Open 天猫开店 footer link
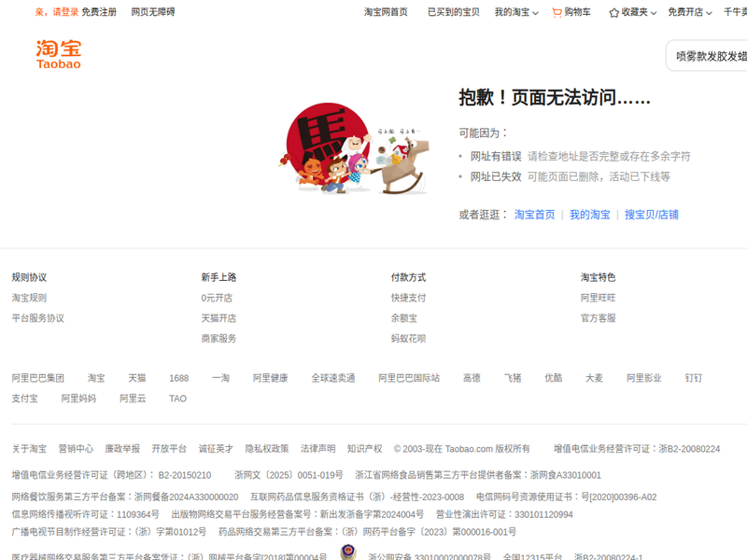This screenshot has width=747, height=560. (x=218, y=318)
